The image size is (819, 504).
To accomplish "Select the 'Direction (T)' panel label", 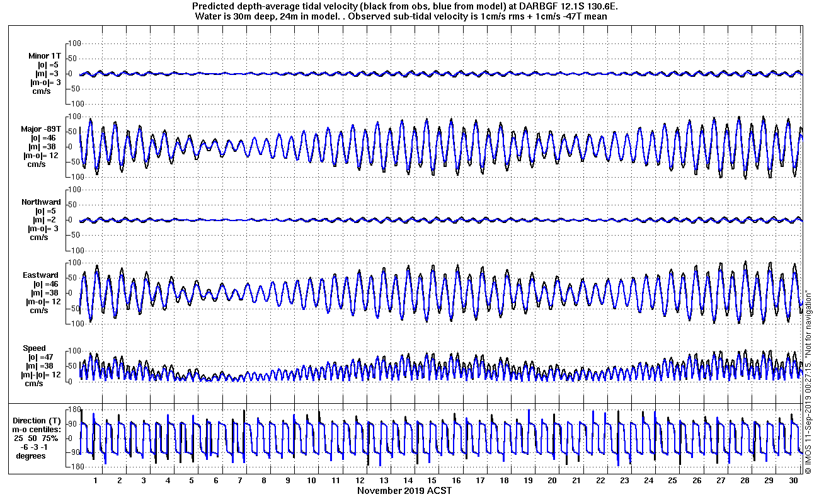I will coord(38,420).
